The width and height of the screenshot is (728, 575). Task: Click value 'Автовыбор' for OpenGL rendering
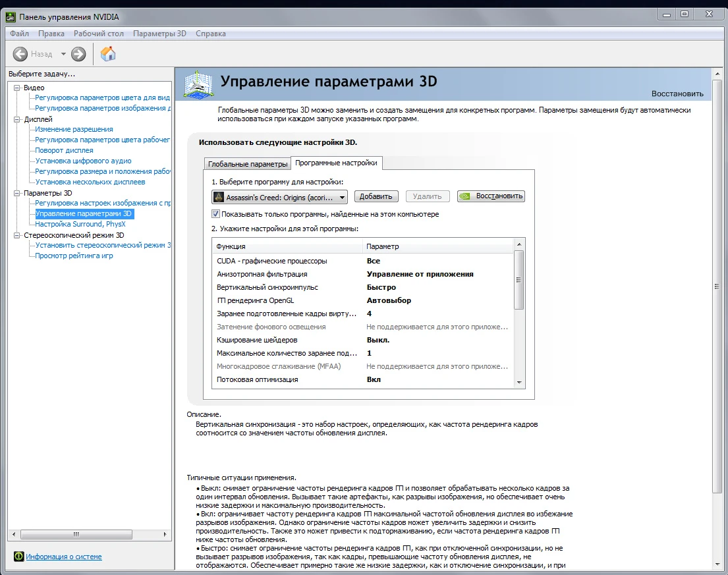389,300
